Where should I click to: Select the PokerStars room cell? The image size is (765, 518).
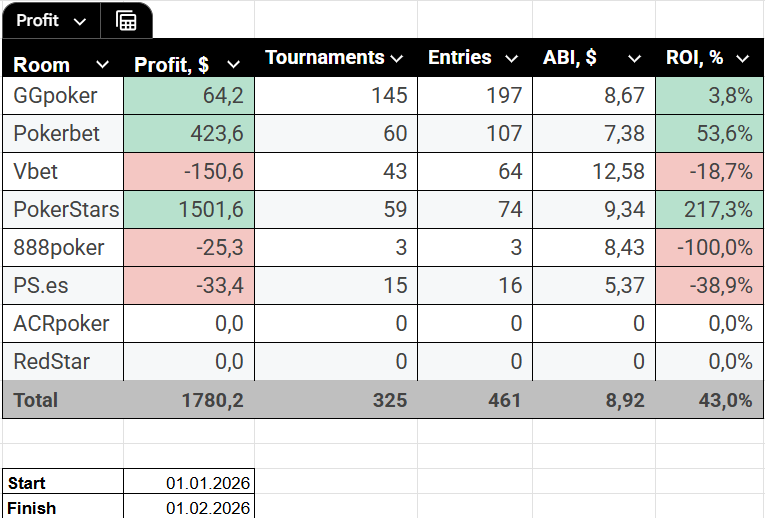click(x=63, y=210)
